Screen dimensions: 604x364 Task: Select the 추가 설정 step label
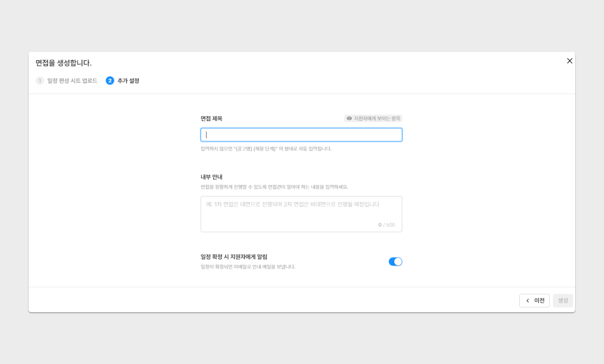click(x=128, y=81)
